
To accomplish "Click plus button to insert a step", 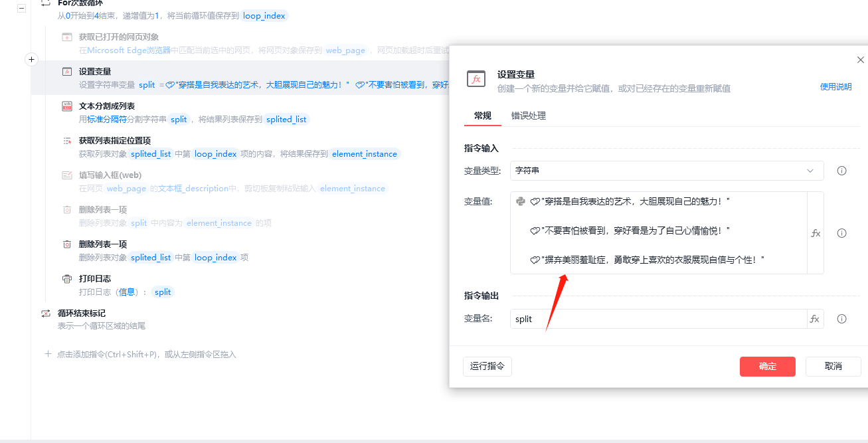I will (31, 60).
